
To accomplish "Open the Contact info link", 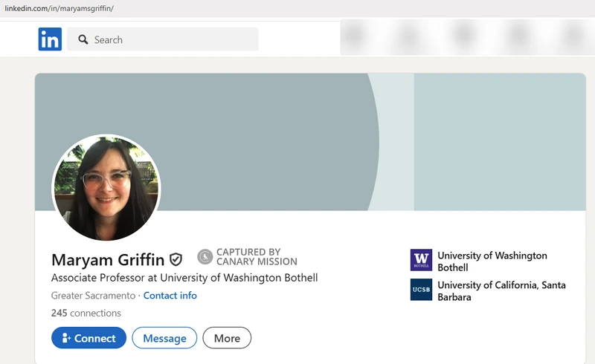I will tap(170, 296).
